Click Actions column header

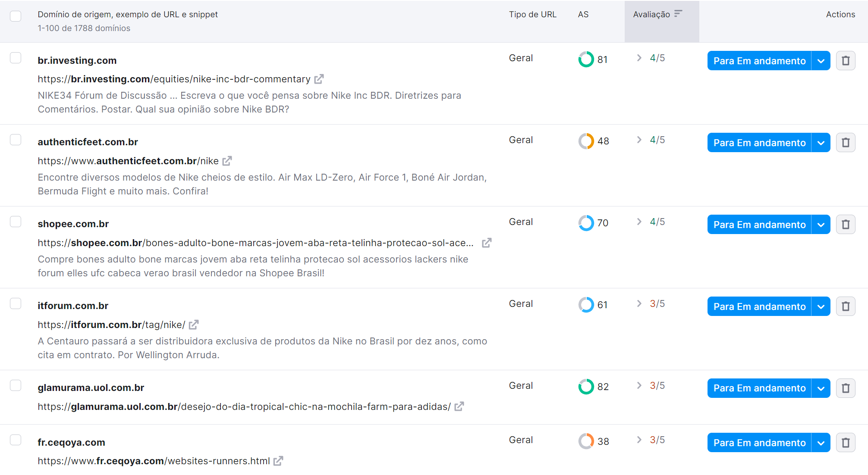point(840,15)
